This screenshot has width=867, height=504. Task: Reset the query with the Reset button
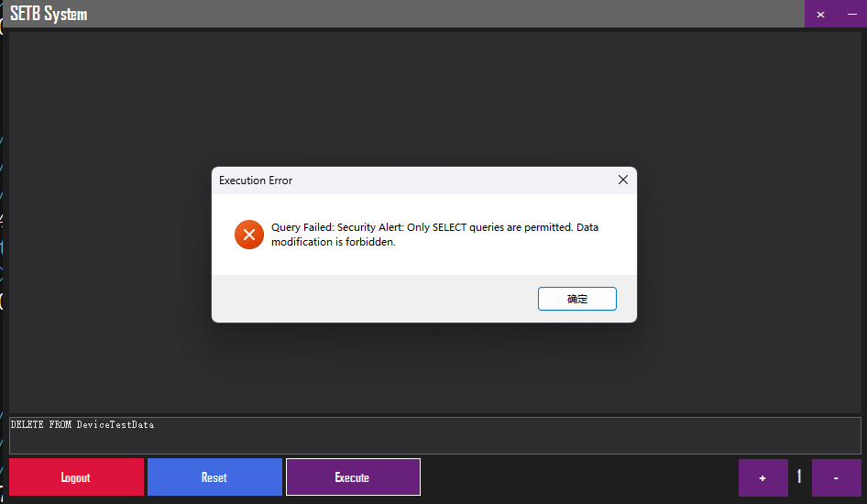click(214, 477)
